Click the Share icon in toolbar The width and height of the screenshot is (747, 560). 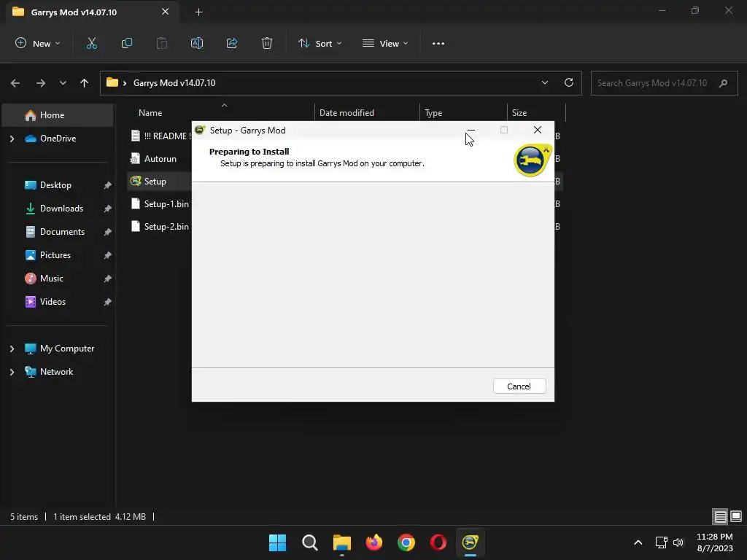tap(232, 43)
